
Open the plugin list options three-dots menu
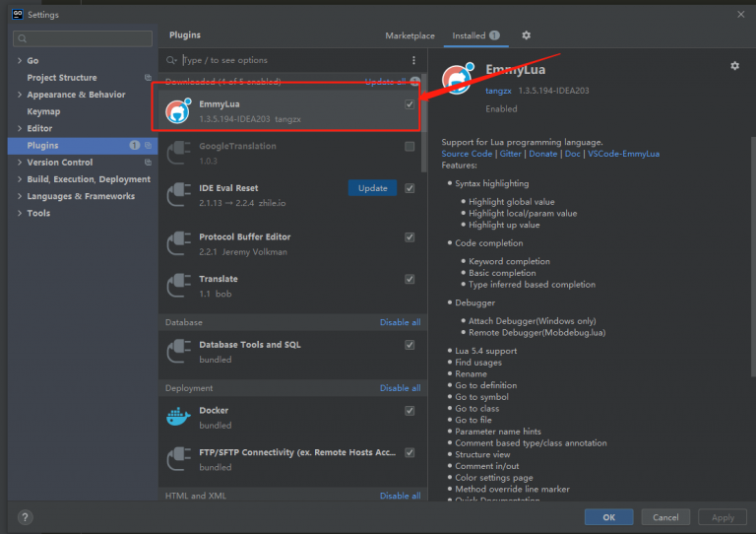413,60
